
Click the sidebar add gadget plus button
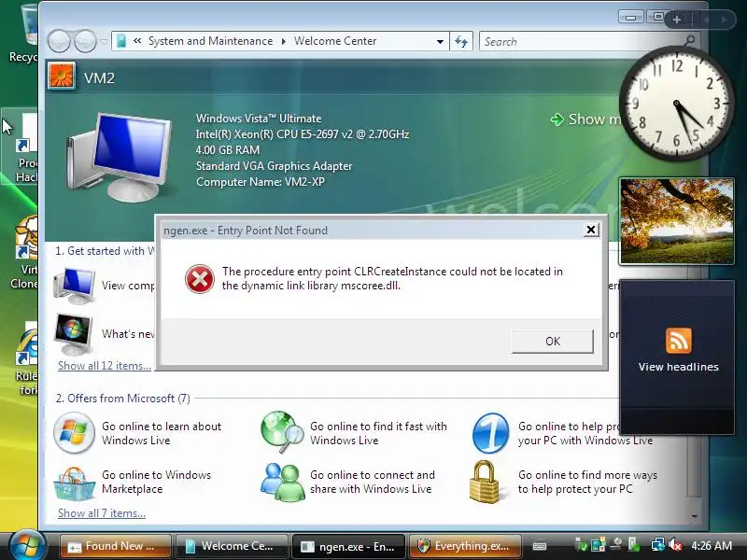tap(676, 20)
